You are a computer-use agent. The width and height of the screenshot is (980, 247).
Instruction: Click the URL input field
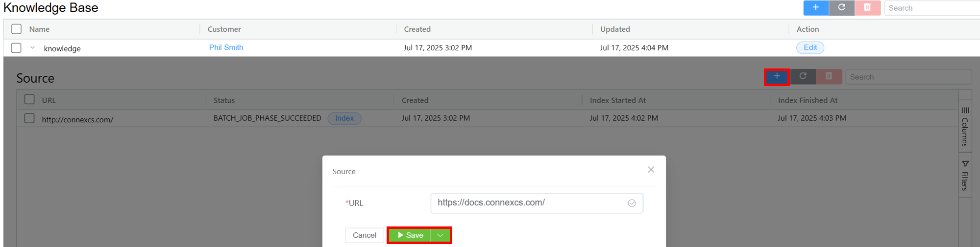pyautogui.click(x=529, y=203)
